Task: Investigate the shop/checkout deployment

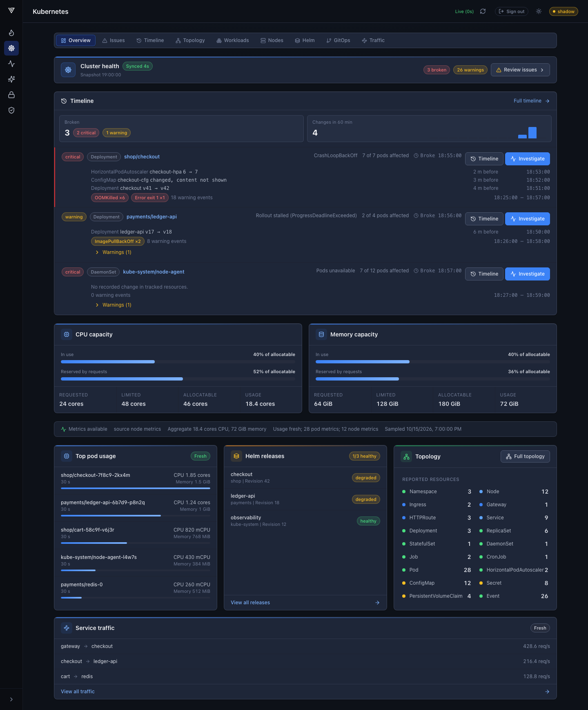Action: 528,159
